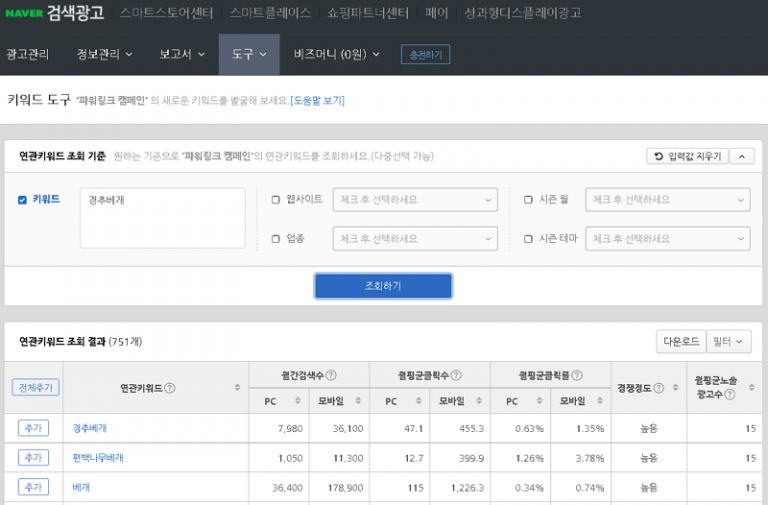Click help icon next to 연관키워드 header
768x505 pixels.
click(170, 388)
